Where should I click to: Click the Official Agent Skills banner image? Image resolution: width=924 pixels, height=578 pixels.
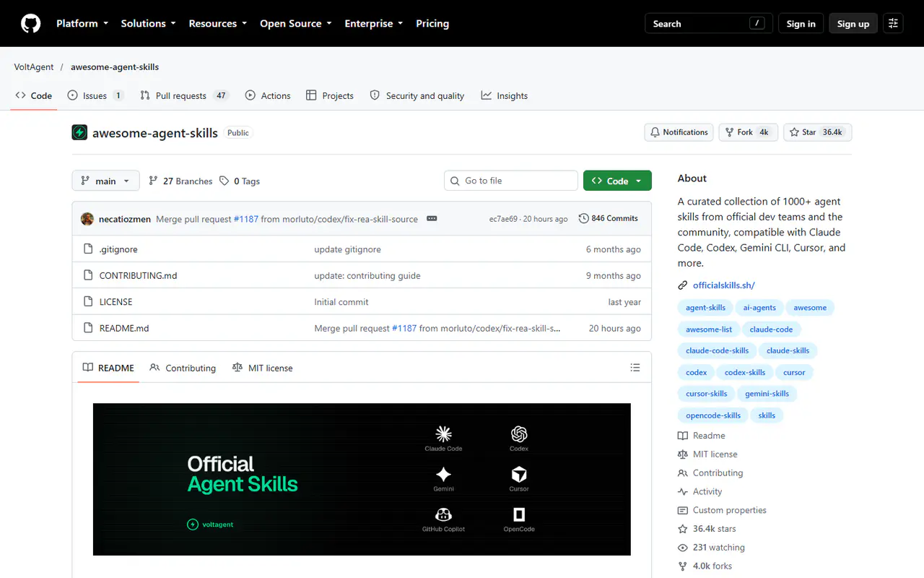pyautogui.click(x=362, y=479)
